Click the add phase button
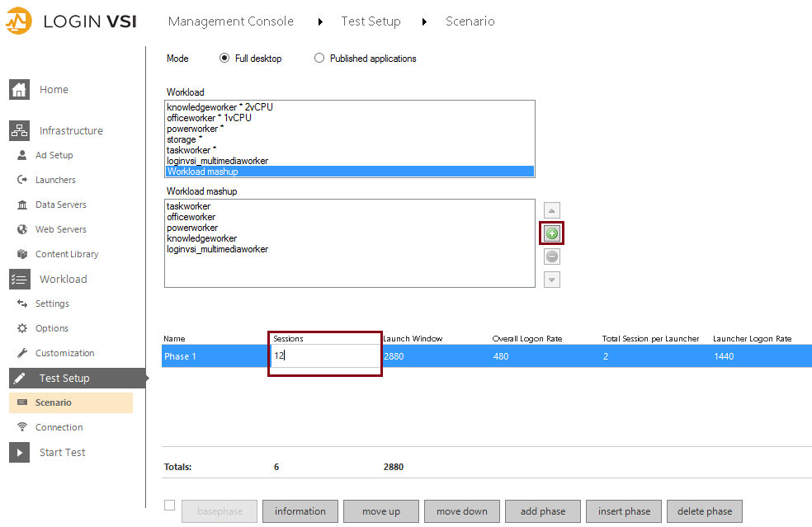The image size is (812, 527). click(543, 511)
